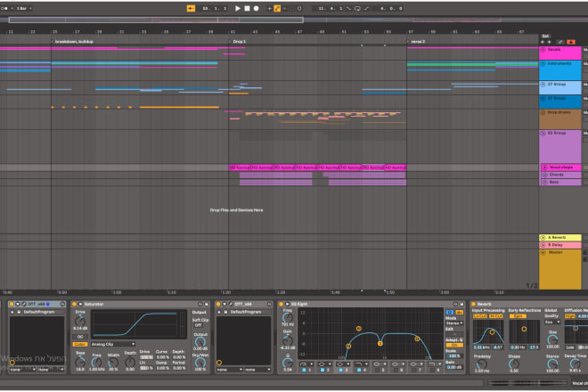The width and height of the screenshot is (588, 392).
Task: Unfold the Vocals group track
Action: point(543,50)
